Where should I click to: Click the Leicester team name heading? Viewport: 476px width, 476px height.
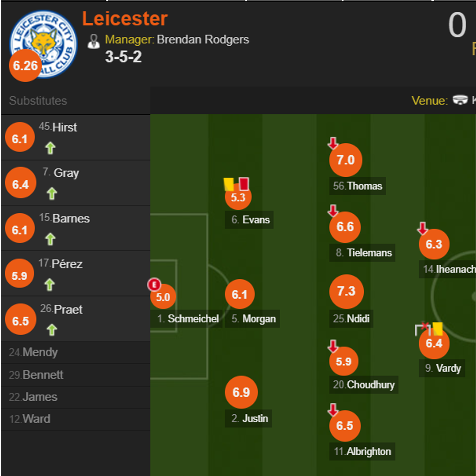click(x=125, y=19)
